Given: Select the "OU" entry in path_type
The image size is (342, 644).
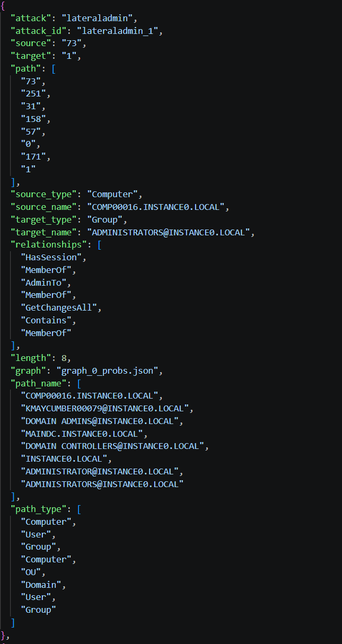Looking at the screenshot, I should coord(31,572).
